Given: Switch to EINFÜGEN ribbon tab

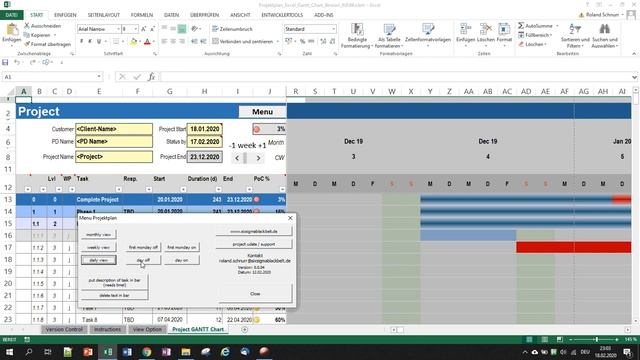Looking at the screenshot, I should coord(65,15).
